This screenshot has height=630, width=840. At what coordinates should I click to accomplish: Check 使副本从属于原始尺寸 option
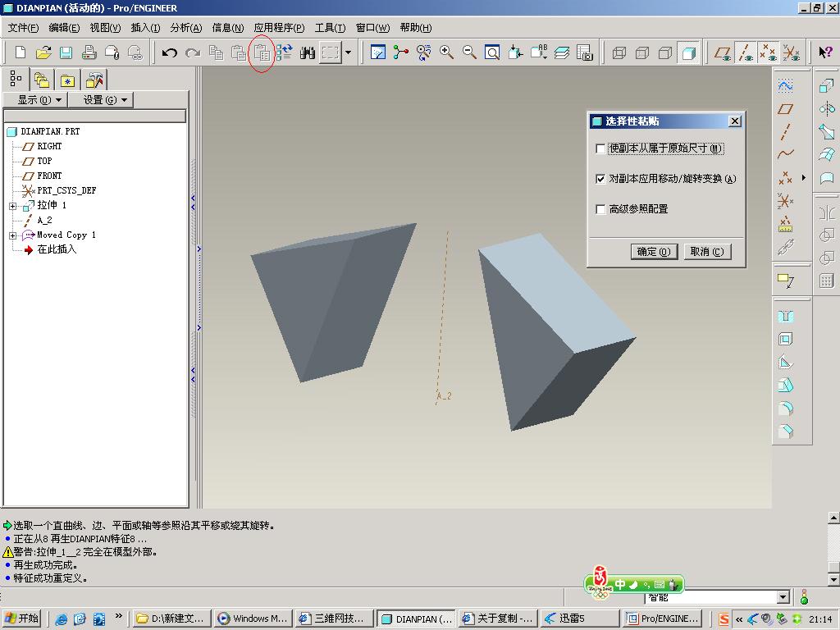(x=600, y=148)
